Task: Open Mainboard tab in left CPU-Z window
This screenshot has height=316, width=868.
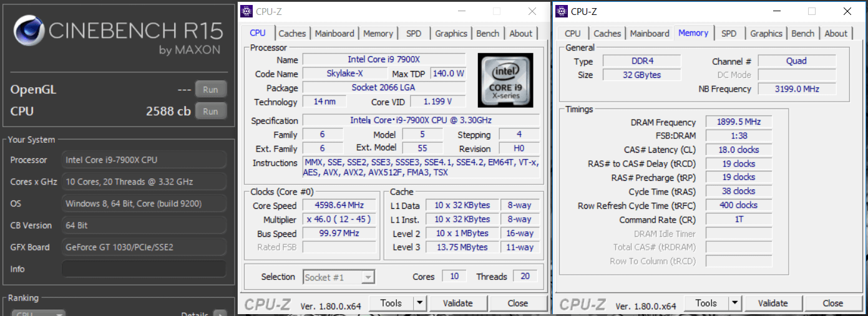Action: [334, 34]
